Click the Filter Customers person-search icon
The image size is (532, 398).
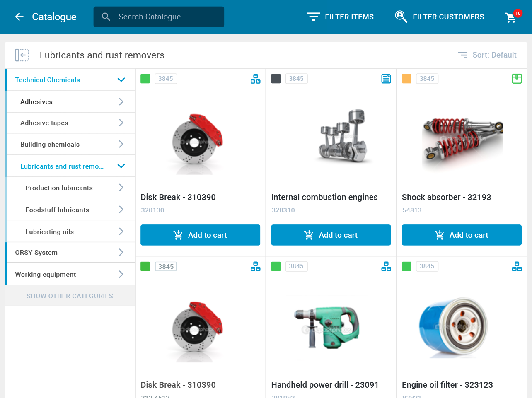tap(401, 17)
